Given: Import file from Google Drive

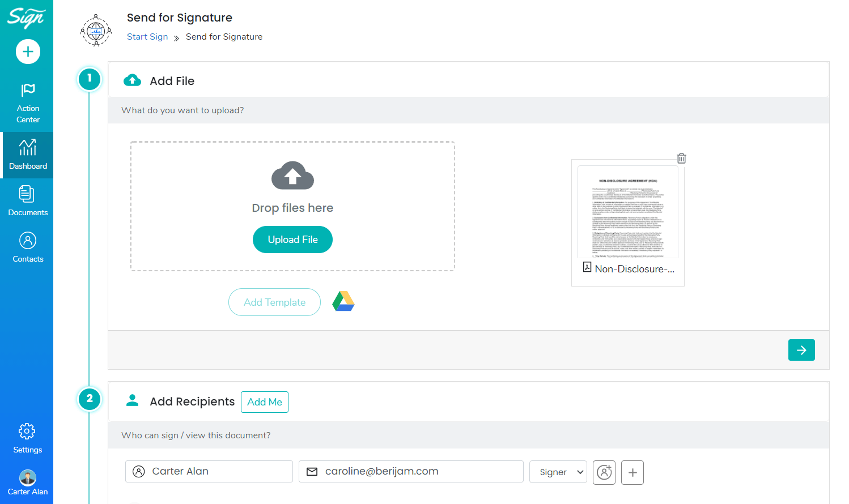Looking at the screenshot, I should (x=343, y=301).
